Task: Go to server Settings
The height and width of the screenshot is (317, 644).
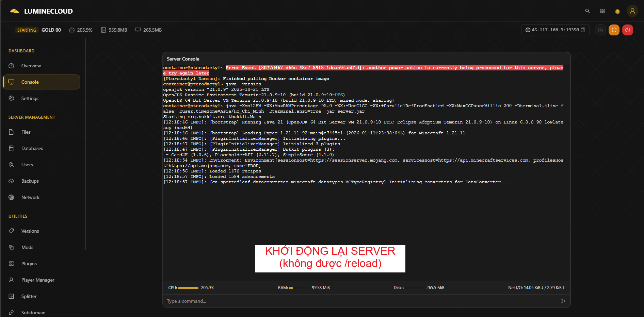Action: [x=30, y=98]
